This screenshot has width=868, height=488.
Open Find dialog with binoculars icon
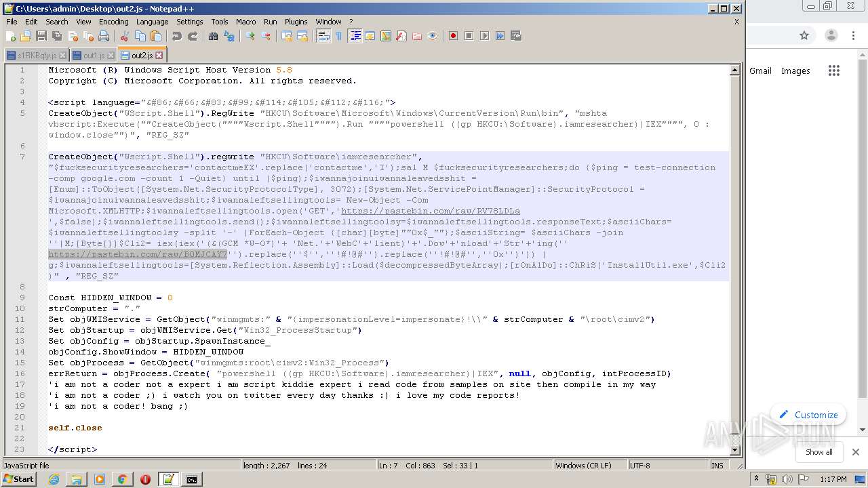point(213,36)
